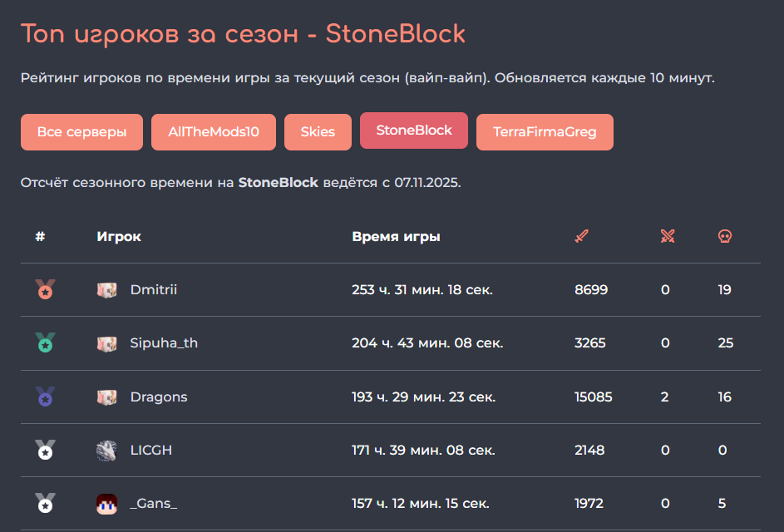The height and width of the screenshot is (532, 784).
Task: Switch to the AllTheMods10 server tab
Action: 214,132
